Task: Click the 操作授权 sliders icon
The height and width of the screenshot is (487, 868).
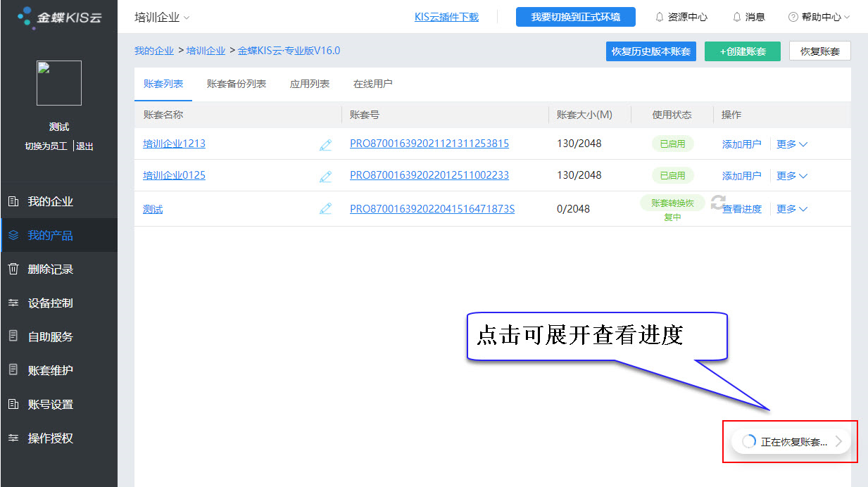Action: point(13,438)
